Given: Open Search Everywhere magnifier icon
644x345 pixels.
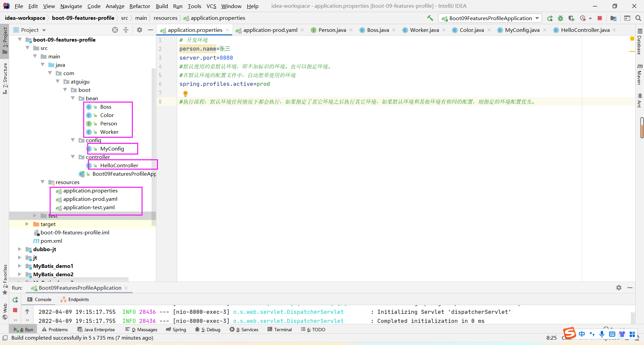Looking at the screenshot, I should [x=638, y=18].
